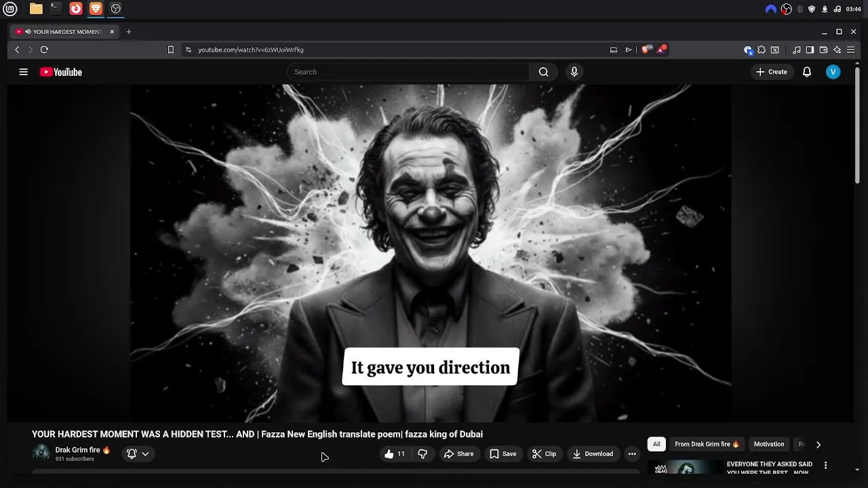Click the video player to pause
Screen dimensions: 868x488
[431, 252]
